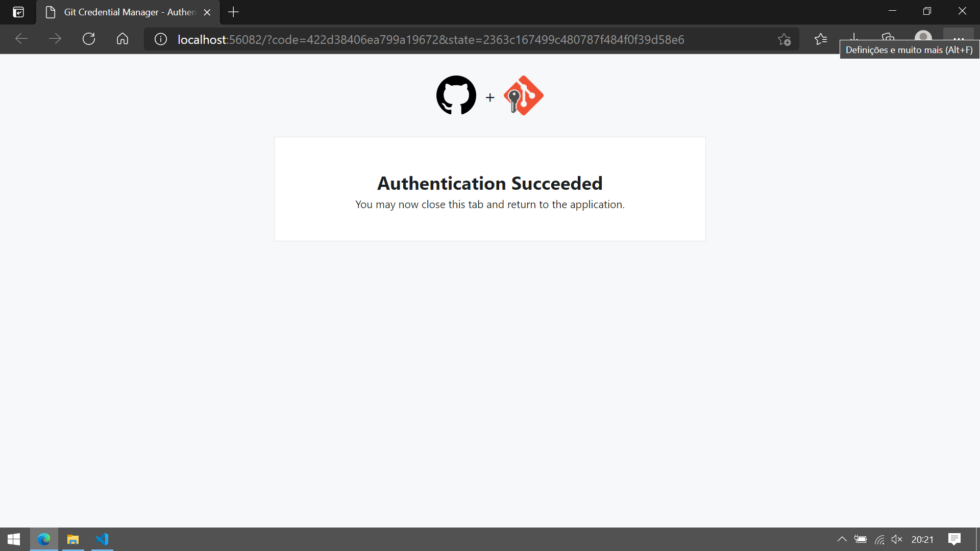980x551 pixels.
Task: Select Microsoft Edge in the taskbar
Action: [x=44, y=539]
